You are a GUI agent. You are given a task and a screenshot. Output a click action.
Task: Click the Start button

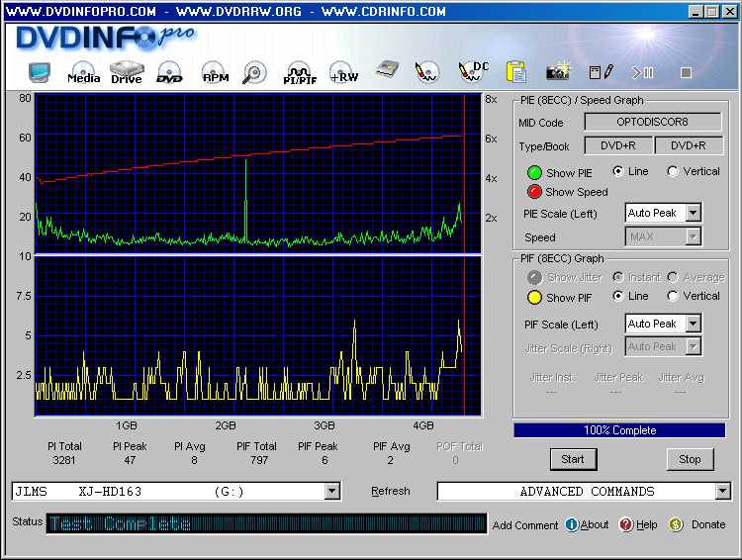[x=573, y=459]
